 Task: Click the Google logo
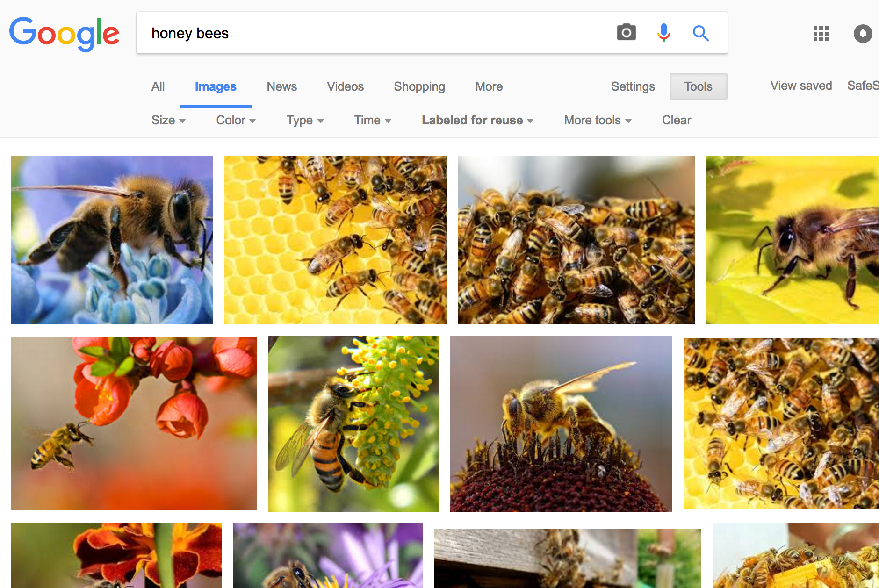pyautogui.click(x=65, y=34)
